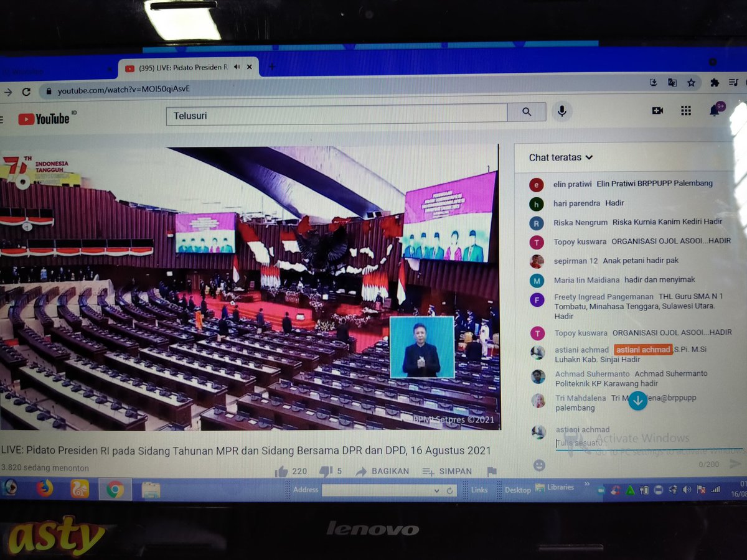The width and height of the screenshot is (747, 560).
Task: Click the live video player
Action: 249,287
